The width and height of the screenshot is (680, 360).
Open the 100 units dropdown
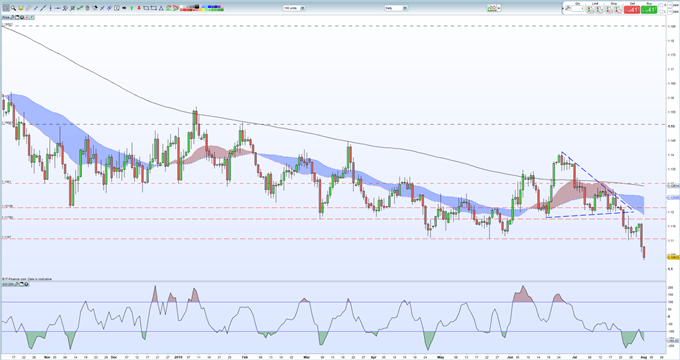[x=294, y=8]
